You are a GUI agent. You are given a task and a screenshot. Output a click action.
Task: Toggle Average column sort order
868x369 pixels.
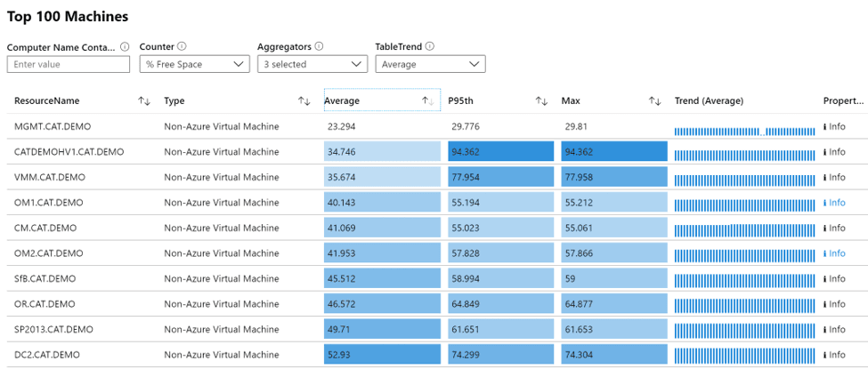428,101
